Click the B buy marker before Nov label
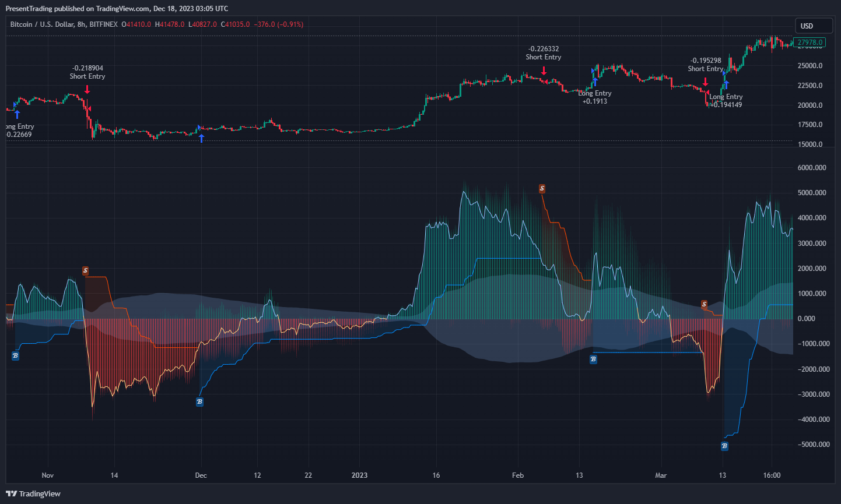The height and width of the screenshot is (504, 841). [15, 355]
